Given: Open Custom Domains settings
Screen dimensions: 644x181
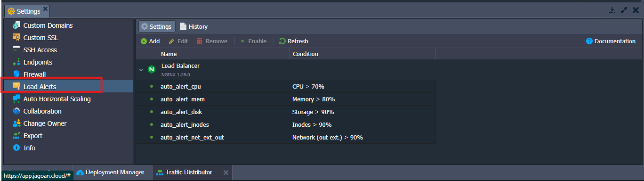Looking at the screenshot, I should [48, 25].
